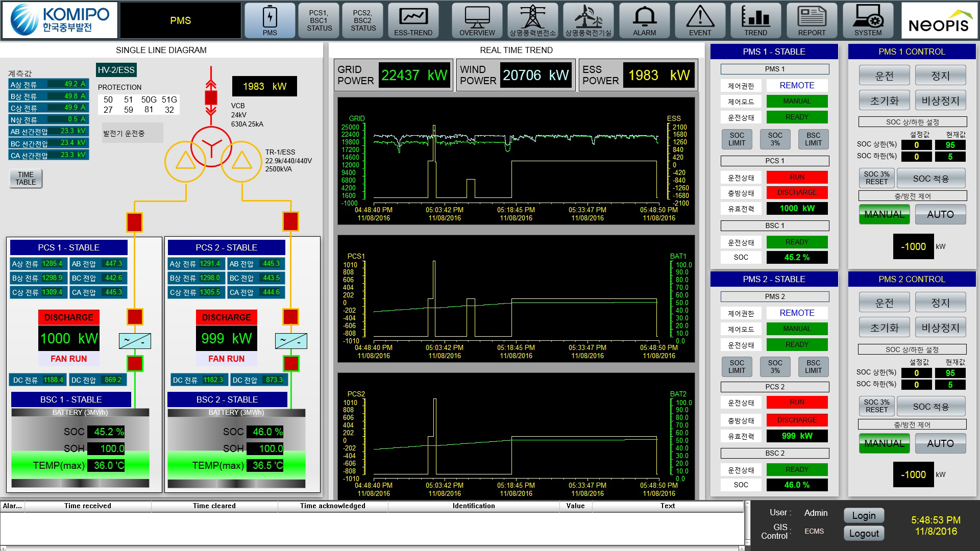
Task: Open the ALARM bell icon
Action: tap(644, 20)
